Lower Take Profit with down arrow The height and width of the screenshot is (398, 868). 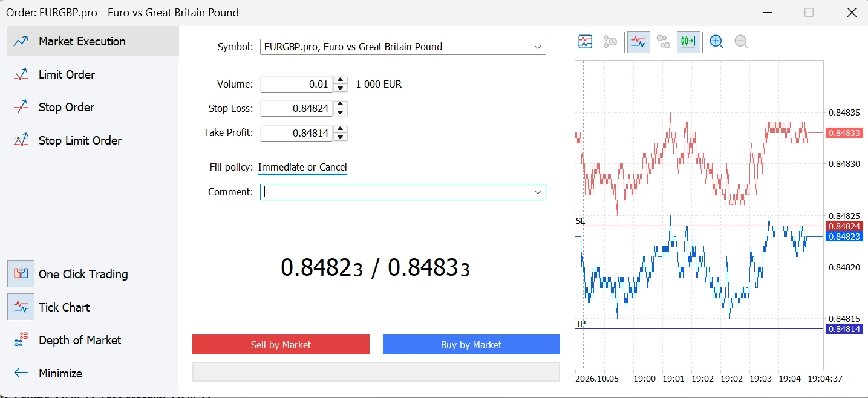click(x=341, y=137)
